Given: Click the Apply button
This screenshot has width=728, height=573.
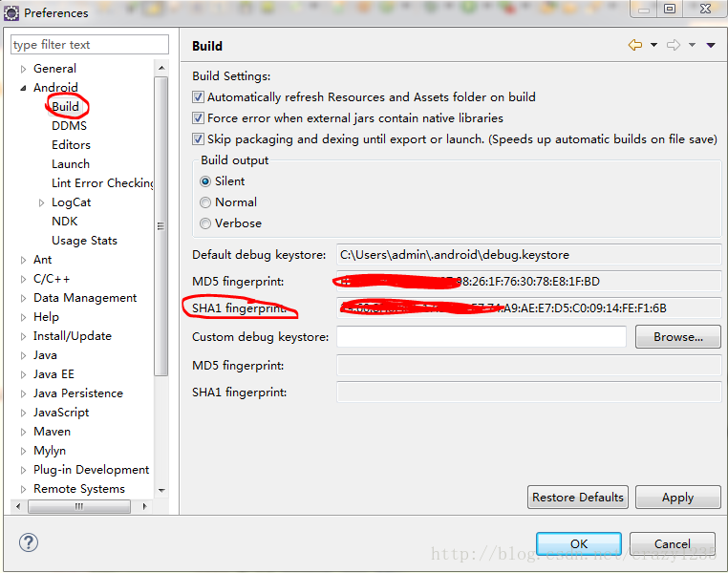Looking at the screenshot, I should click(x=678, y=497).
